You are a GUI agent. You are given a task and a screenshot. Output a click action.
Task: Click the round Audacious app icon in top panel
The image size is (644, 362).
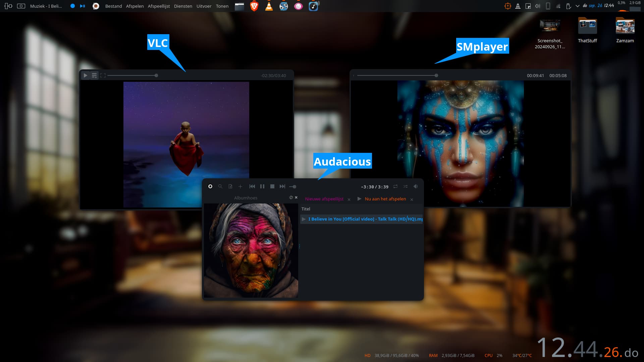(x=96, y=6)
